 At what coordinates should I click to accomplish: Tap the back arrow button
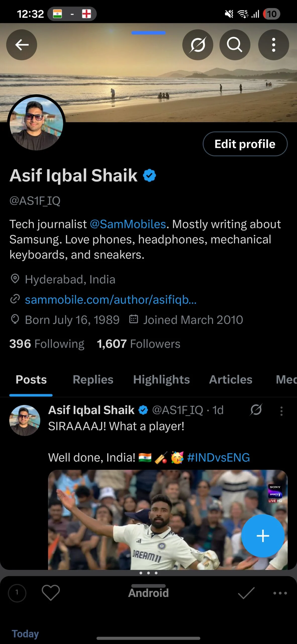[22, 45]
